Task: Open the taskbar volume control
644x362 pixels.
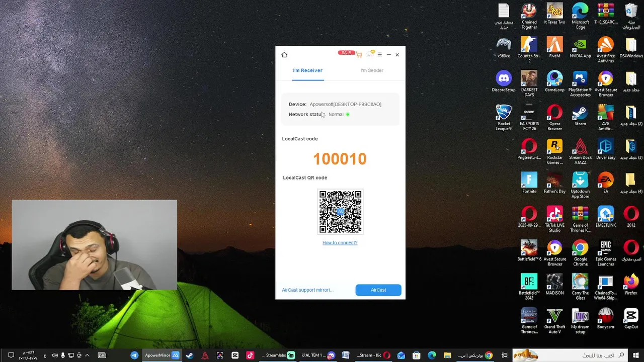Action: [55, 355]
